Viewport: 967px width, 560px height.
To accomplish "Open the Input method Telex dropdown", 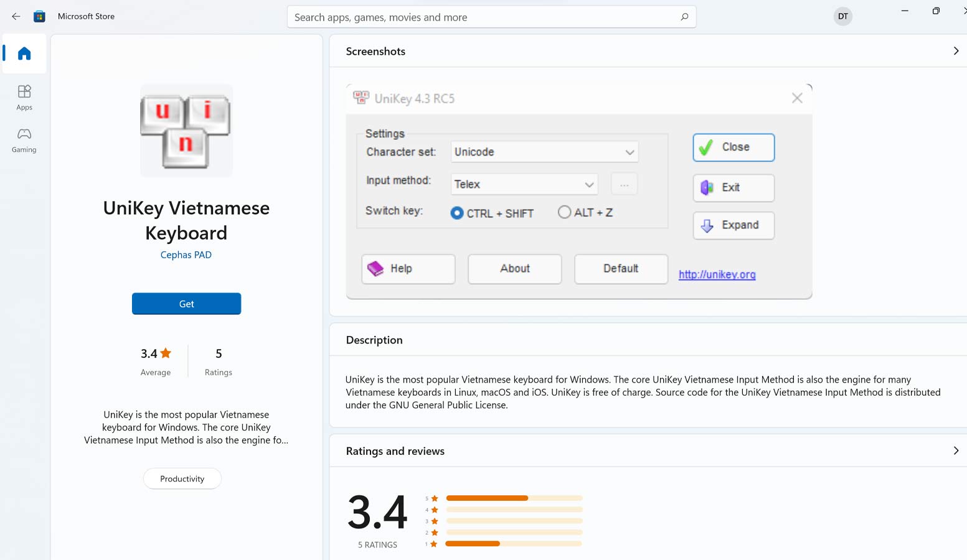I will (x=524, y=184).
